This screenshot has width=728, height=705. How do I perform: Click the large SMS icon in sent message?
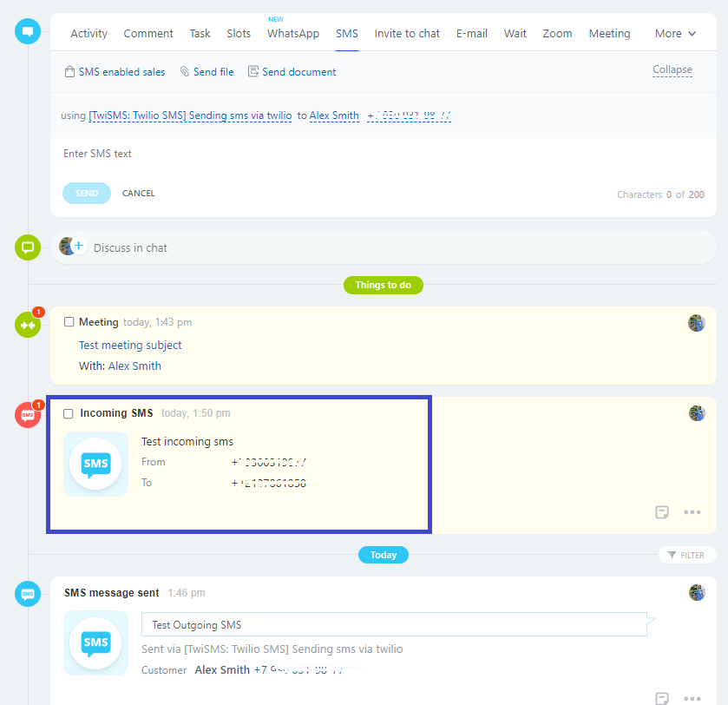pyautogui.click(x=95, y=642)
